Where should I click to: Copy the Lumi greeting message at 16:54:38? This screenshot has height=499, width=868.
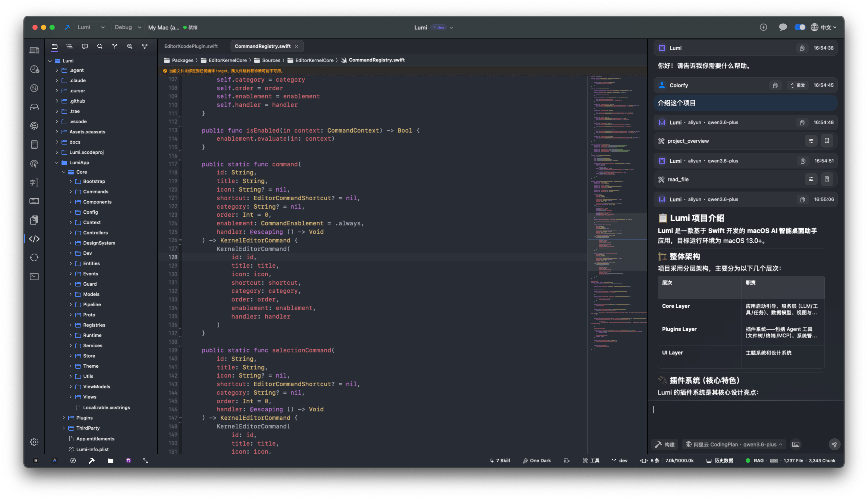coord(802,48)
